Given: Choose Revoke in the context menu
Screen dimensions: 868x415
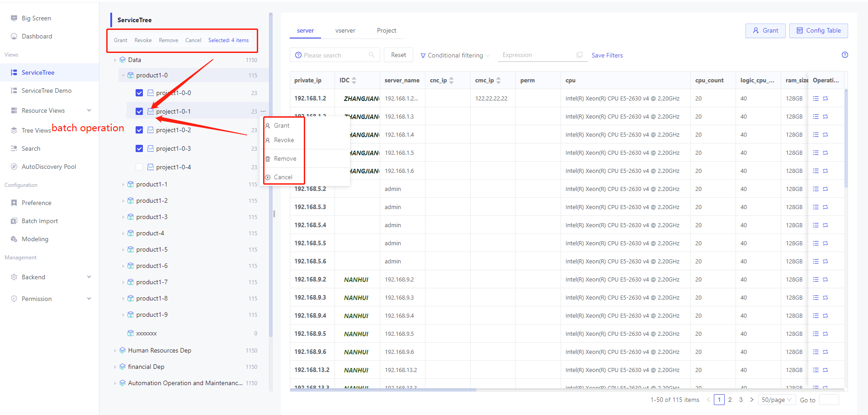Looking at the screenshot, I should coord(284,140).
